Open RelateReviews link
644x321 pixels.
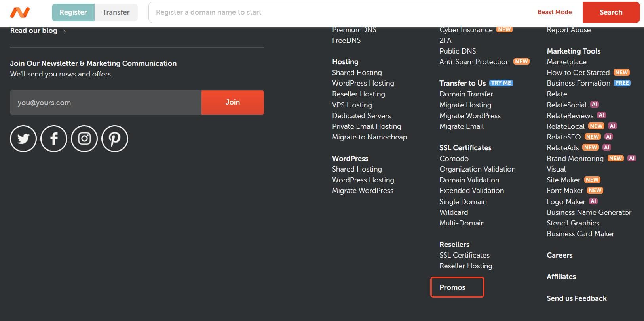(570, 116)
